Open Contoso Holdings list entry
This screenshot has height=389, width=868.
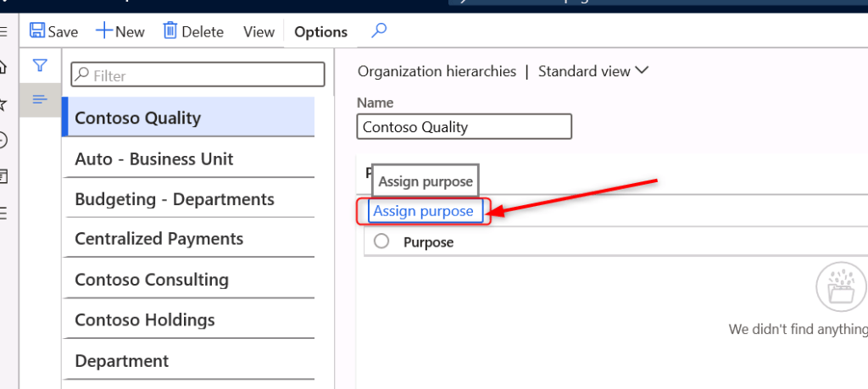(145, 320)
